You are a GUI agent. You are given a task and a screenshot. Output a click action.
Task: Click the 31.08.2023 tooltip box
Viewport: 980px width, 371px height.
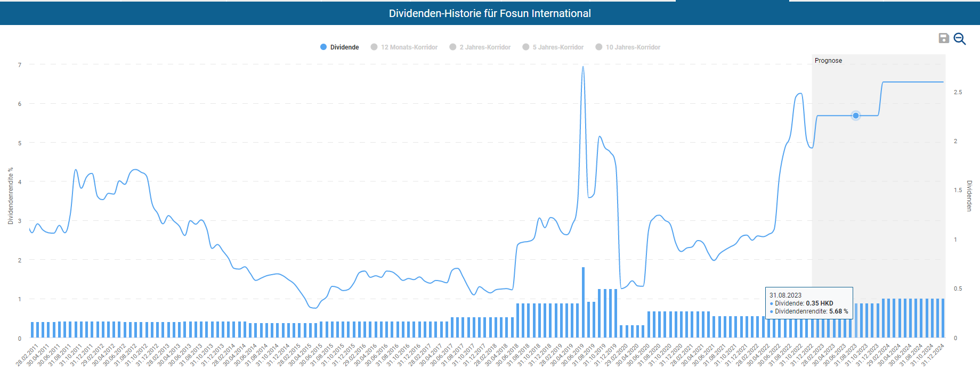808,303
